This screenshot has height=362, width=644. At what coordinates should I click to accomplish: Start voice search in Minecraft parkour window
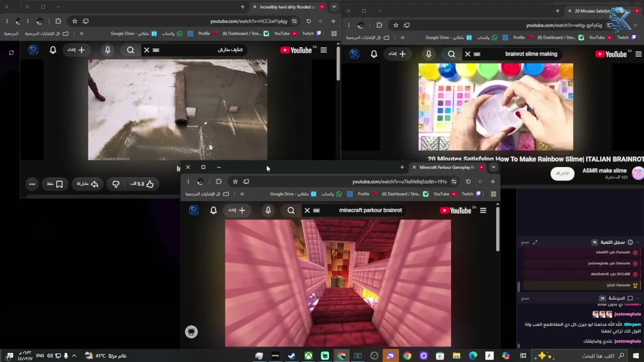tap(268, 211)
